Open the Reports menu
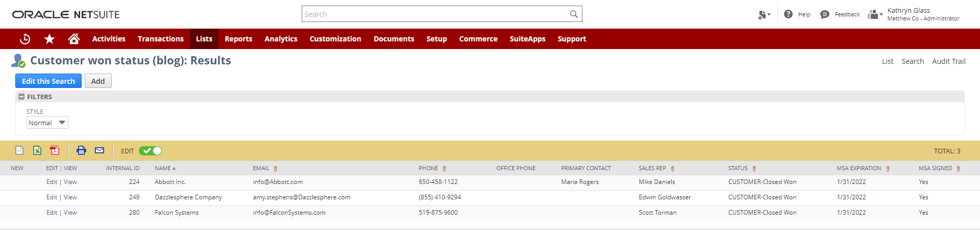The height and width of the screenshot is (230, 980). coord(238,39)
